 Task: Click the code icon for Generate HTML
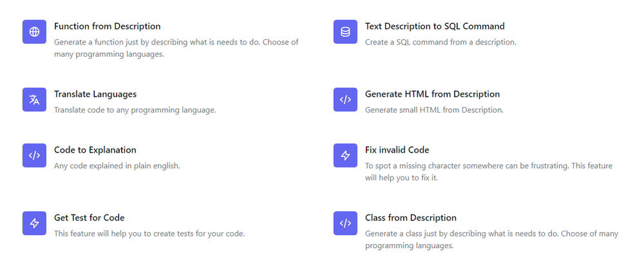345,99
